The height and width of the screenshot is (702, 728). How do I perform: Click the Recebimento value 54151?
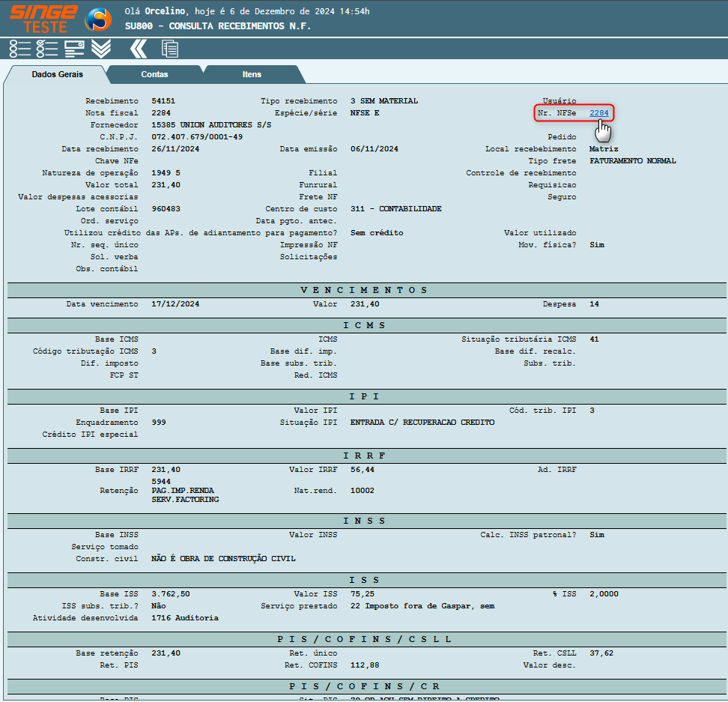pos(163,100)
